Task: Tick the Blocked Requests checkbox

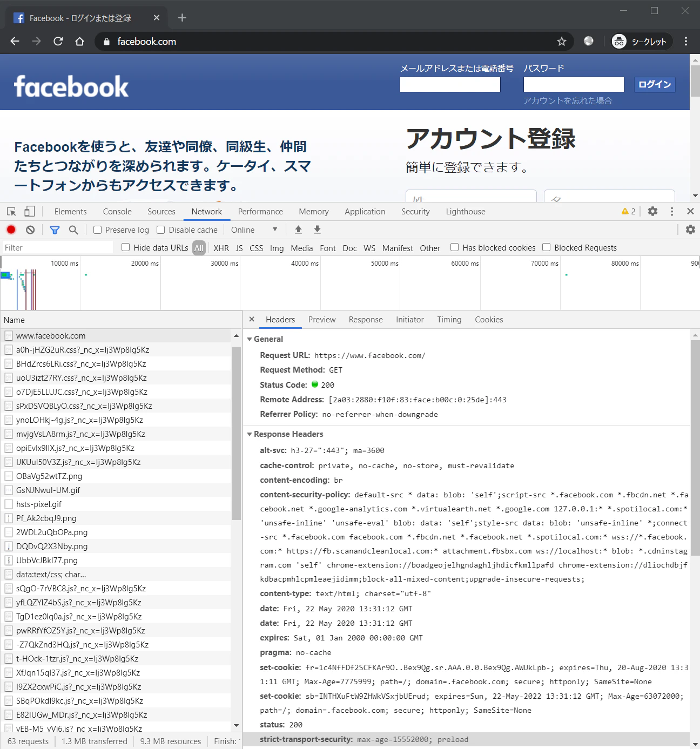Action: click(547, 247)
